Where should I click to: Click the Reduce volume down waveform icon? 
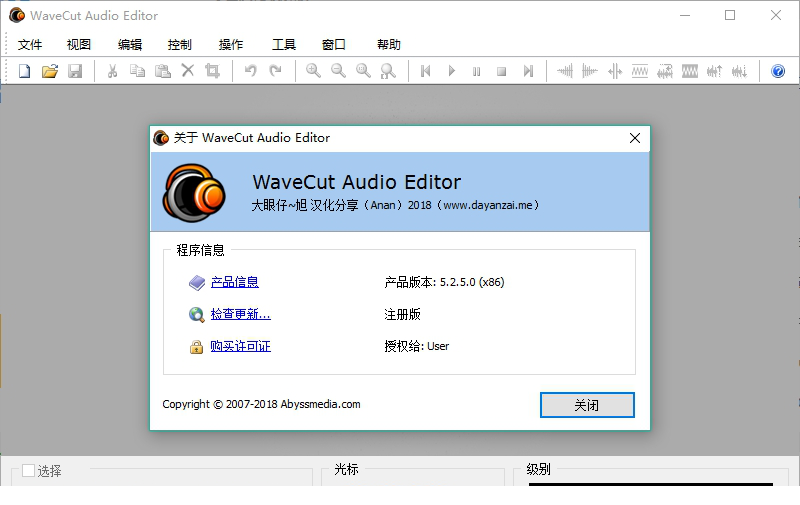(x=739, y=71)
